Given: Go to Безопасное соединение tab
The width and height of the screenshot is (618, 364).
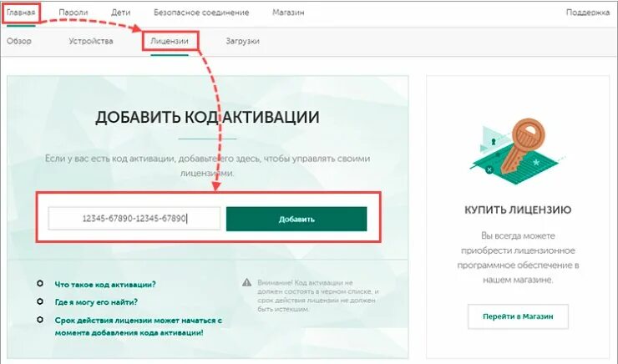Looking at the screenshot, I should (201, 13).
